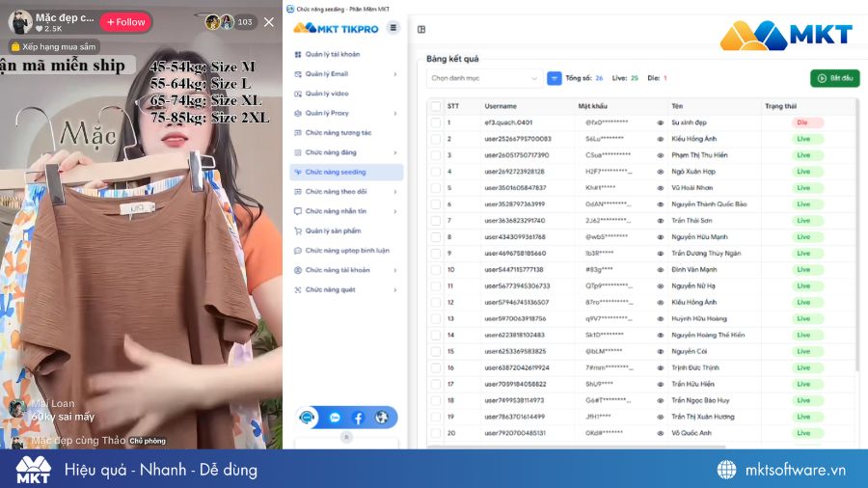Screen dimensions: 868x488
Task: Open the Chọn danh mục dropdown
Action: tap(484, 78)
